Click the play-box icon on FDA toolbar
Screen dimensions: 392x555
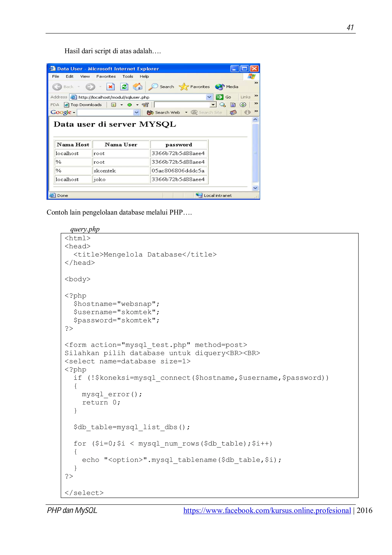(x=114, y=105)
